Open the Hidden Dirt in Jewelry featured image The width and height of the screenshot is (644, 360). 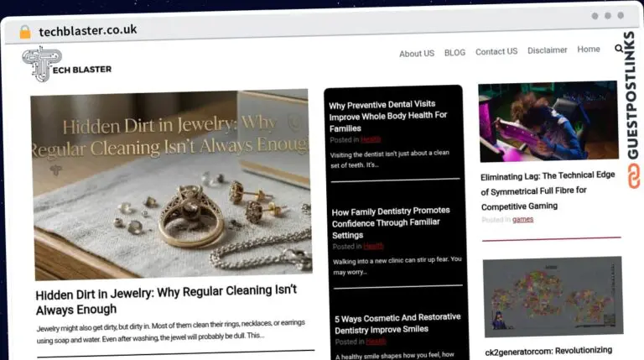pyautogui.click(x=171, y=185)
